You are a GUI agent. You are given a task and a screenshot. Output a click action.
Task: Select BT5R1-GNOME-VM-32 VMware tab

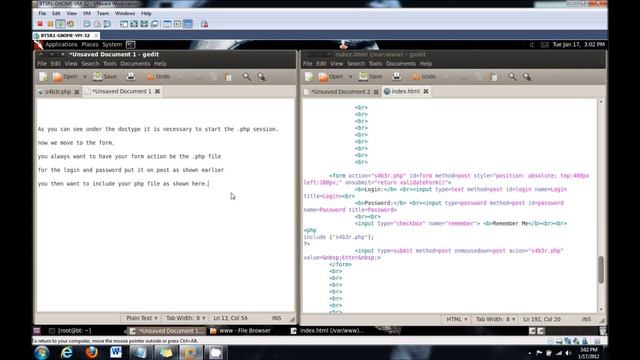tap(65, 36)
